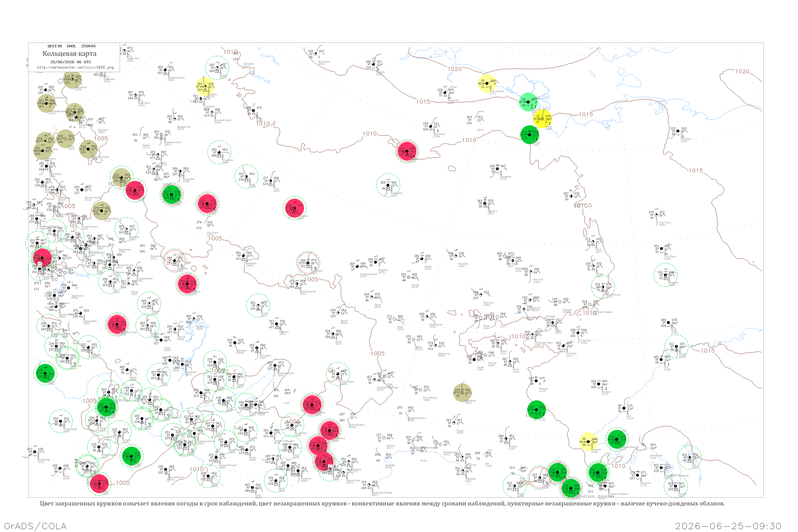
Task: Click the station label "Погиби"
Action: [x=682, y=494]
